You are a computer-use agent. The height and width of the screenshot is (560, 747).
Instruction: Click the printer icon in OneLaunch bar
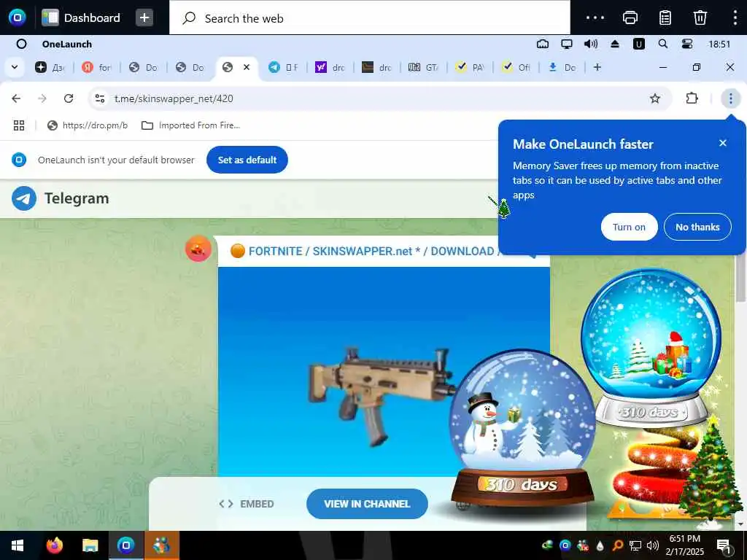pos(630,17)
